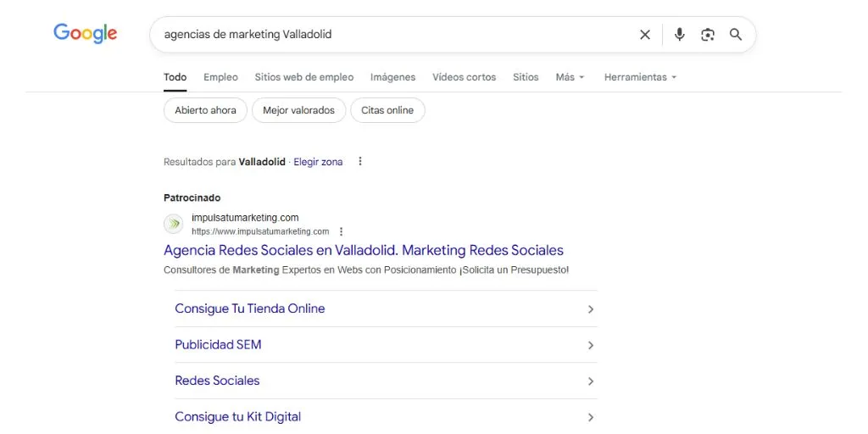Start voice search with microphone icon
Viewport: 868px width, 434px height.
680,35
